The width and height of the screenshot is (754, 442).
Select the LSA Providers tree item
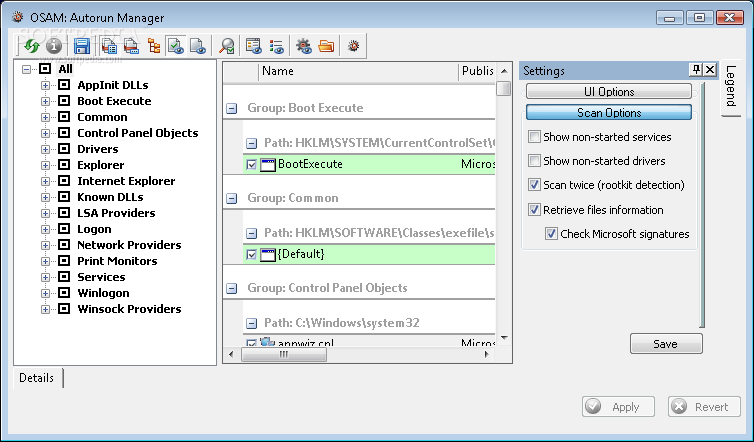(116, 213)
